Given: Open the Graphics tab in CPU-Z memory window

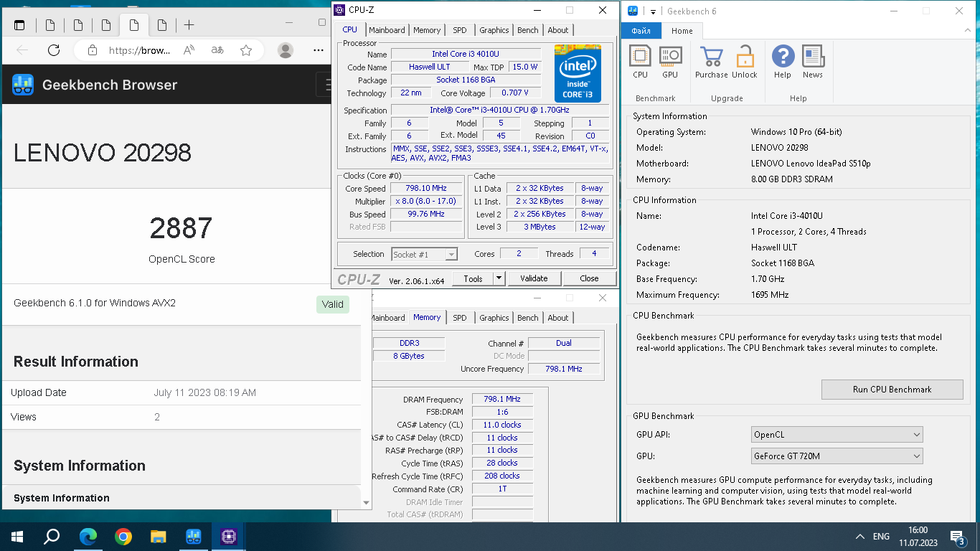Looking at the screenshot, I should click(x=494, y=318).
